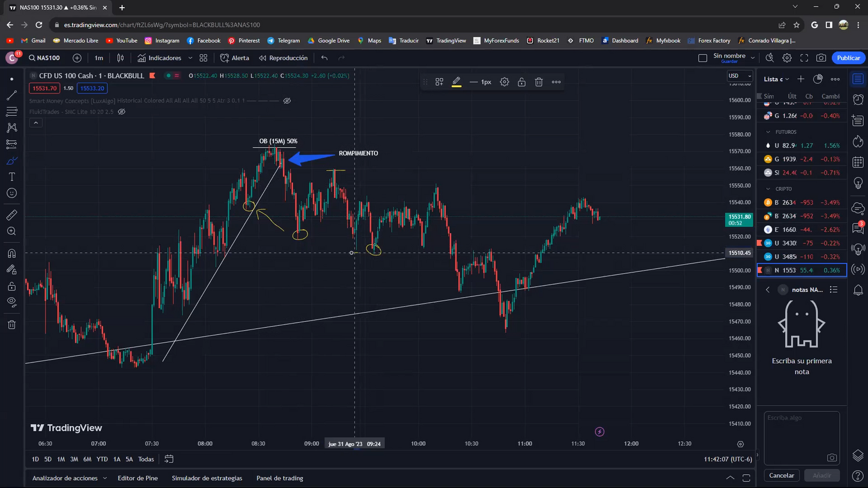The height and width of the screenshot is (488, 868).
Task: Toggle the layout selection square icon
Action: 703,58
